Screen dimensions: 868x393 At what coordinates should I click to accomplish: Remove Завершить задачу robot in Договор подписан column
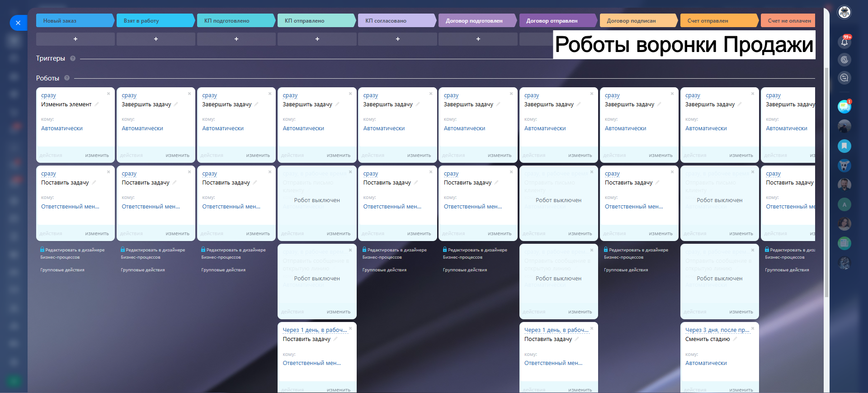(672, 94)
